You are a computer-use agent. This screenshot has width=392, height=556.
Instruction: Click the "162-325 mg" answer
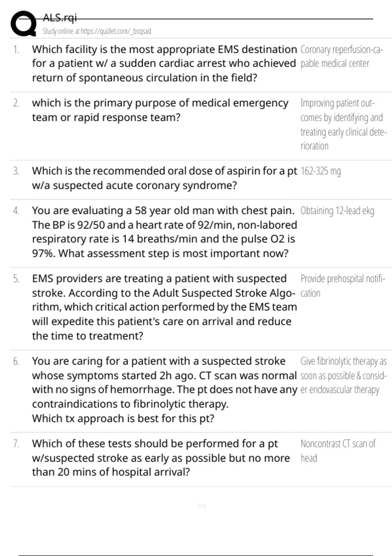pos(320,171)
